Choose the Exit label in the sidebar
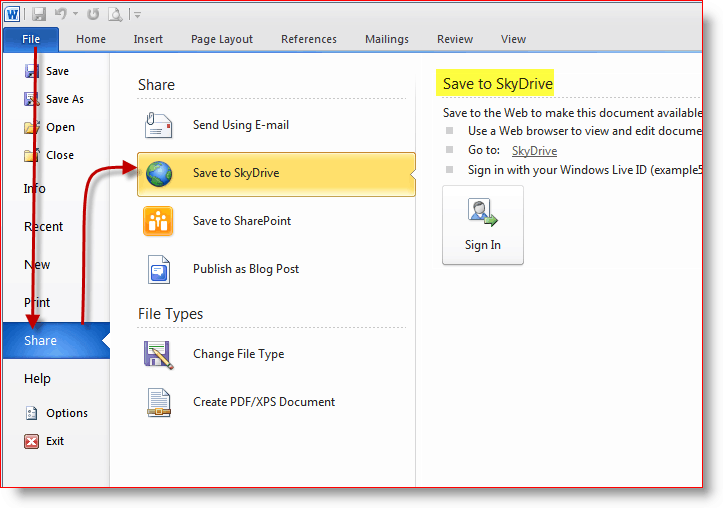This screenshot has height=508, width=723. click(55, 441)
